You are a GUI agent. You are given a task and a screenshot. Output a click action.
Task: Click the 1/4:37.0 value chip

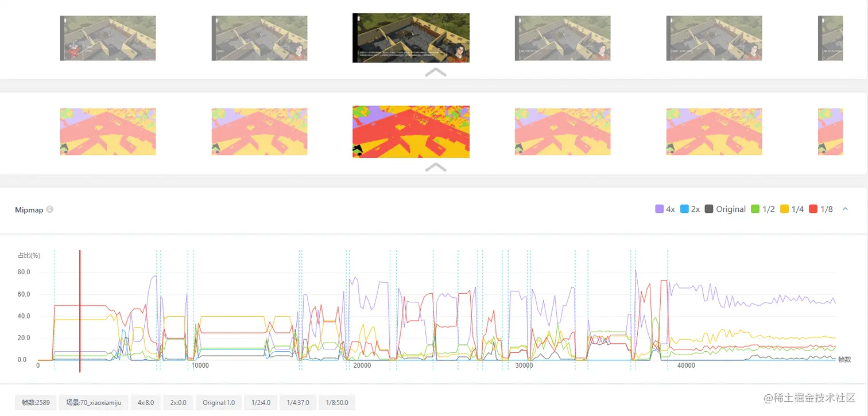click(x=298, y=403)
